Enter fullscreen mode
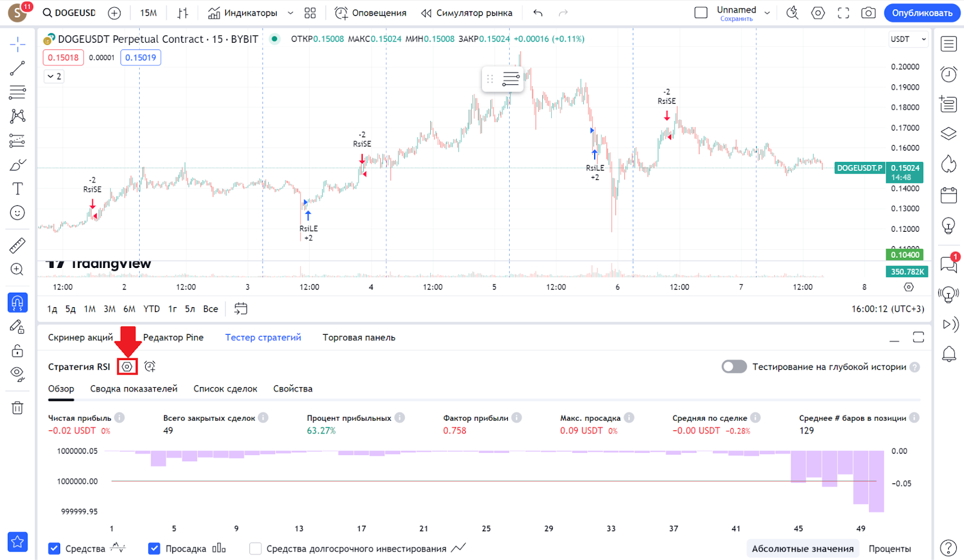Image resolution: width=964 pixels, height=560 pixels. pyautogui.click(x=843, y=13)
